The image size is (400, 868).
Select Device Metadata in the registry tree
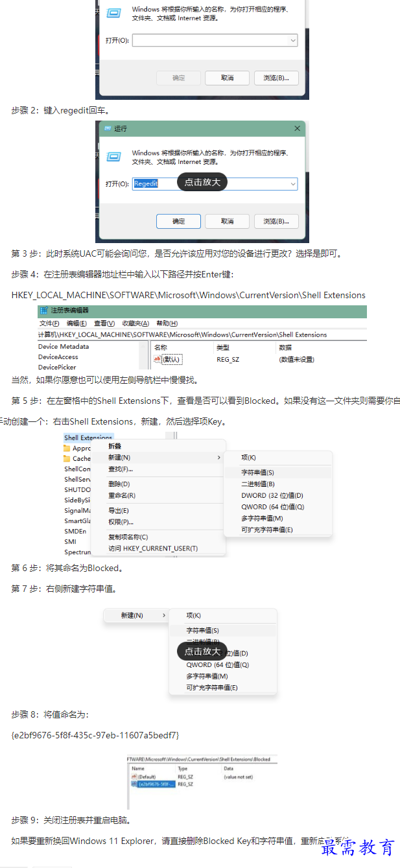tap(64, 346)
